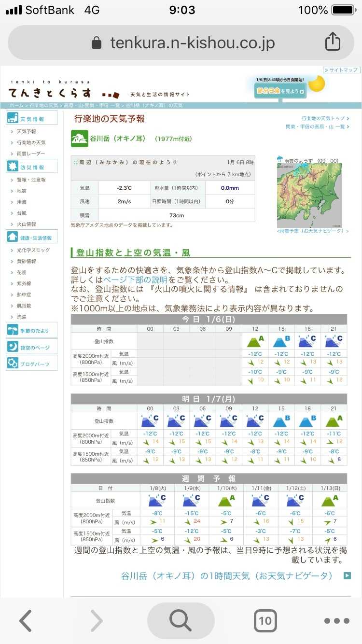Screen dimensions: 362x644
Task: Select 雨雲レーダー in the sidebar
Action: coord(31,154)
